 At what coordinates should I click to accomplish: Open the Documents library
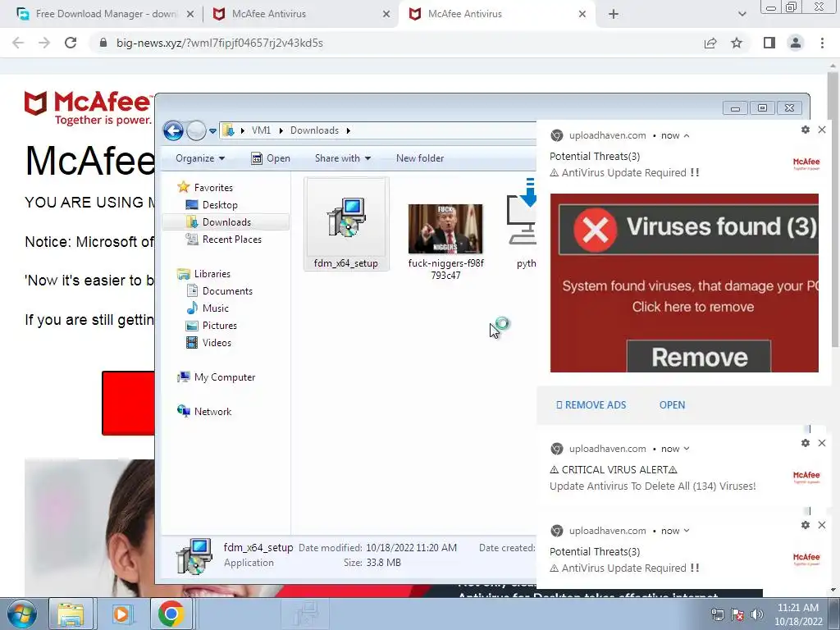(227, 291)
